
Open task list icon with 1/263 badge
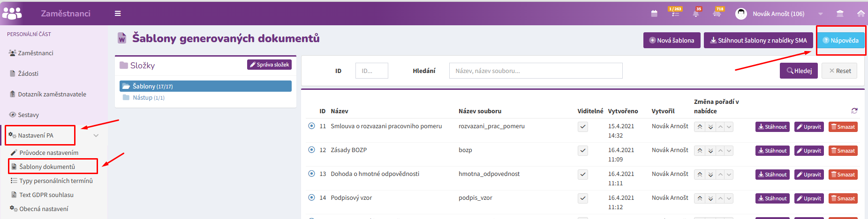(x=675, y=14)
